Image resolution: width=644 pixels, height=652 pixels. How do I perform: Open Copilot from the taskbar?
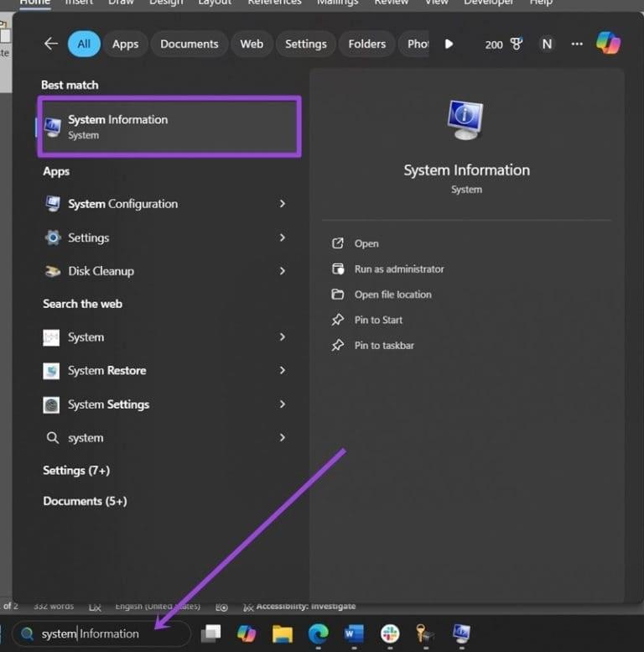click(x=247, y=634)
